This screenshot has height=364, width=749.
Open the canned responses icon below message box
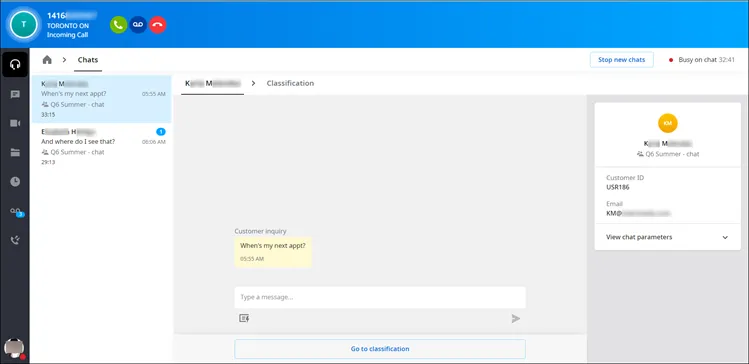tap(244, 318)
